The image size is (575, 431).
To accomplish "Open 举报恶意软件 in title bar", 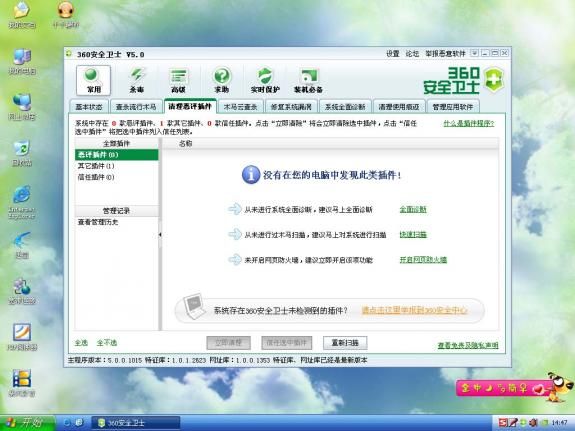I will pos(445,54).
